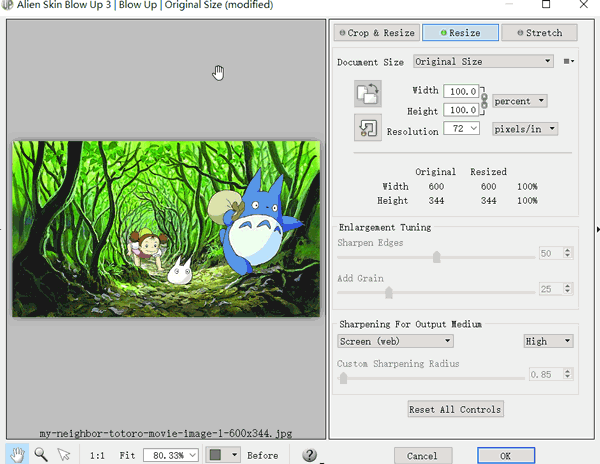Click the Cancel button
The width and height of the screenshot is (600, 464).
(x=423, y=456)
